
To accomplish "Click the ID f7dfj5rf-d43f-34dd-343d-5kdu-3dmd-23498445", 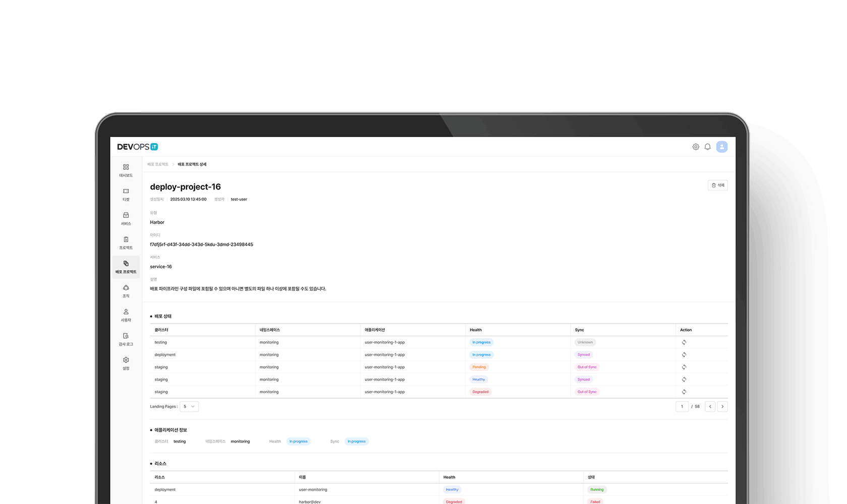I will click(x=202, y=244).
